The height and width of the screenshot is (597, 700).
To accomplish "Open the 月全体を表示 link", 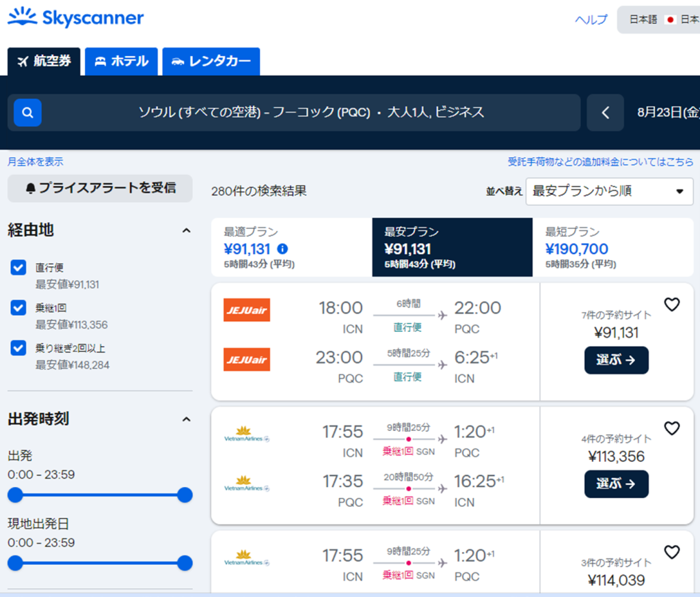I will pyautogui.click(x=36, y=162).
